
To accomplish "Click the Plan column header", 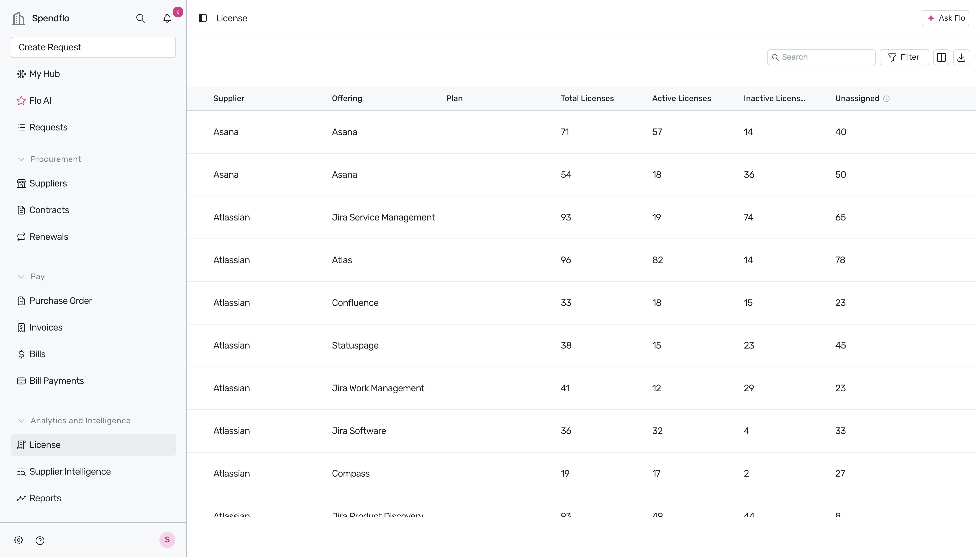I will (454, 98).
